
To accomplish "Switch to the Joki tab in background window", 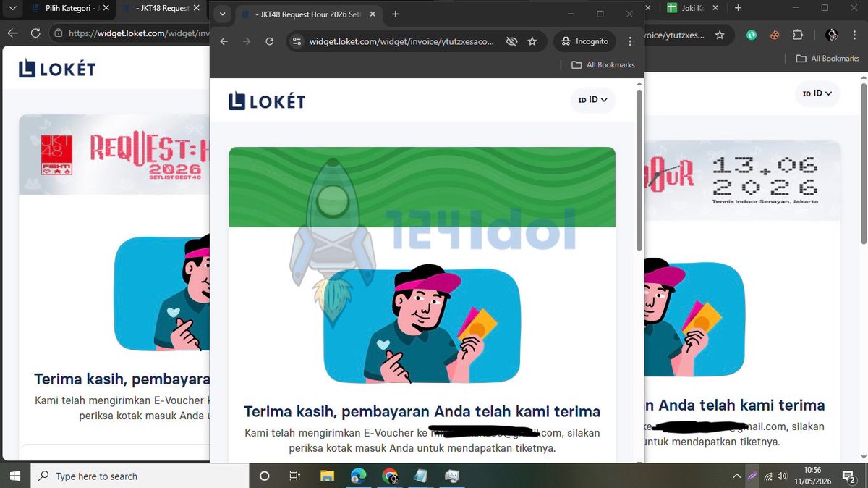I will [x=693, y=8].
